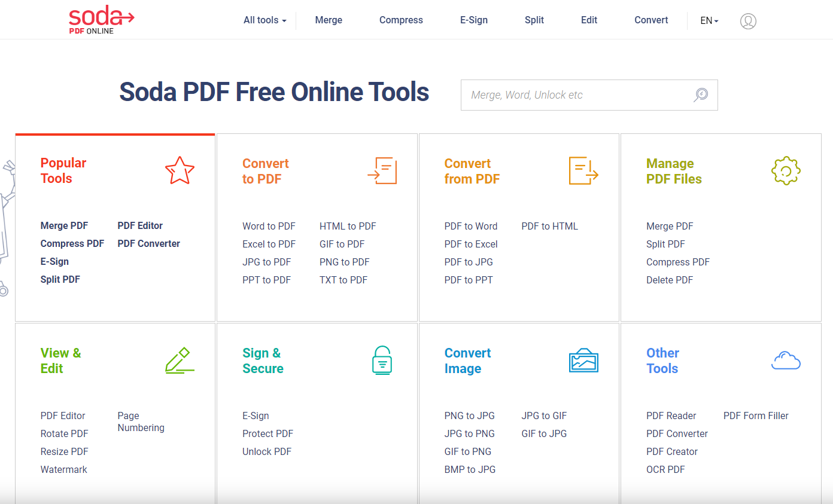Open E-Sign from the navigation bar
Viewport: 833px width, 504px height.
click(473, 20)
